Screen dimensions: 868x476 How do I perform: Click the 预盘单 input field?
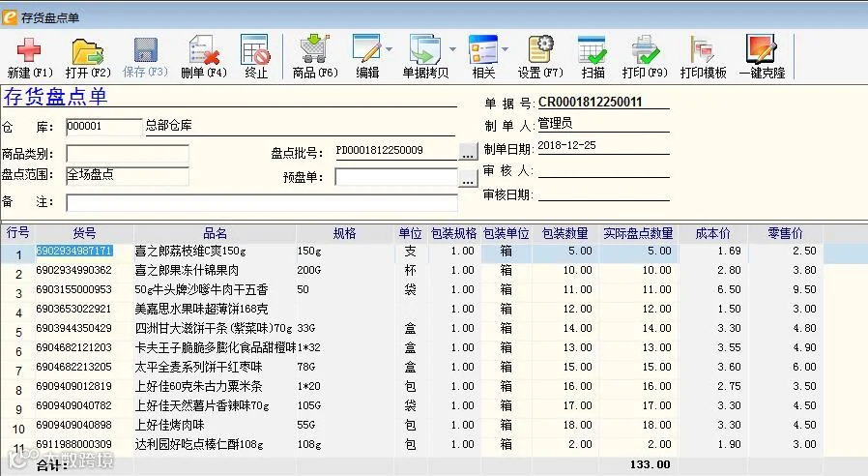point(396,177)
